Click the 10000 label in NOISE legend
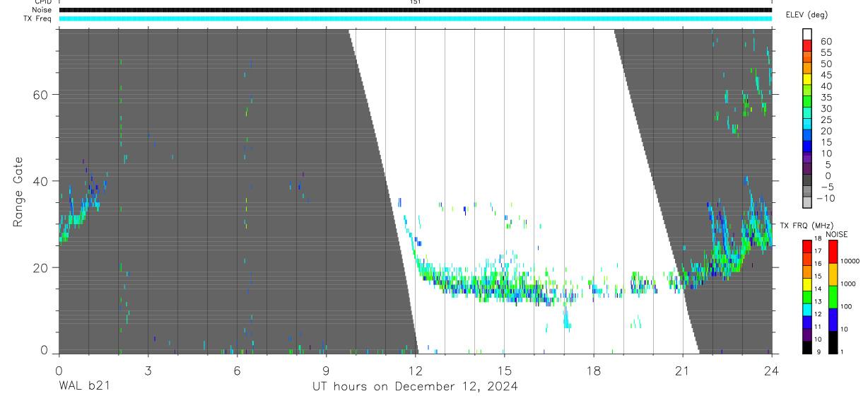Viewport: 868px width, 401px height. pyautogui.click(x=850, y=261)
